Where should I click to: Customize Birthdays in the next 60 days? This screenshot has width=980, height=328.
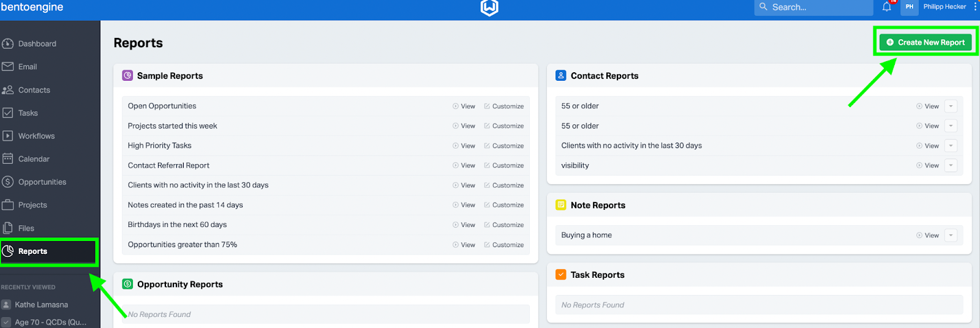[x=504, y=225]
